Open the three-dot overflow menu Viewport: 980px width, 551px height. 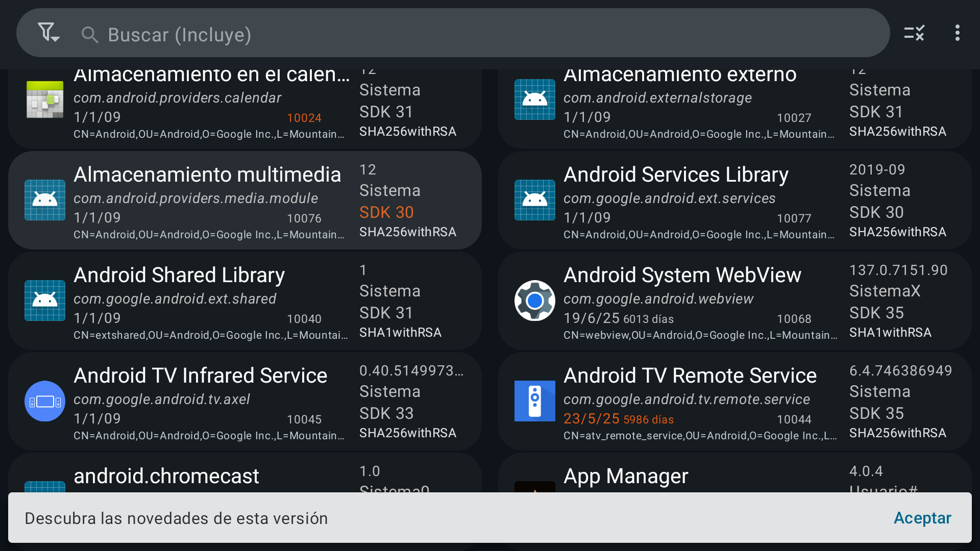pyautogui.click(x=957, y=33)
